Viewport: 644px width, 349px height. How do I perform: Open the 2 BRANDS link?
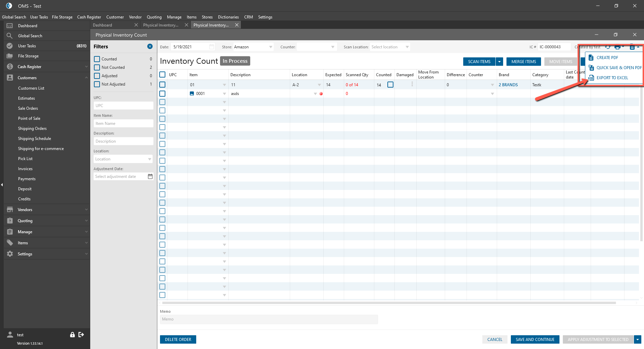coord(508,85)
